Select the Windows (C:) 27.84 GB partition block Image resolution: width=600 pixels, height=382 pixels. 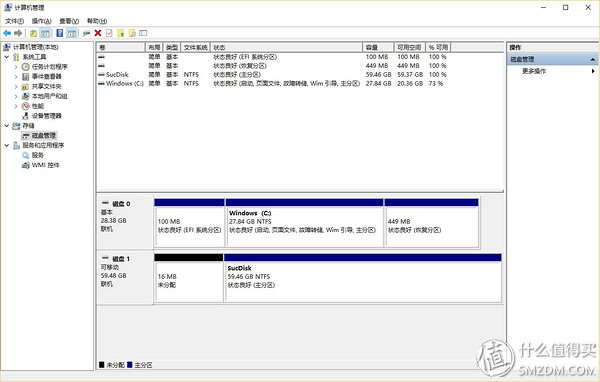305,222
